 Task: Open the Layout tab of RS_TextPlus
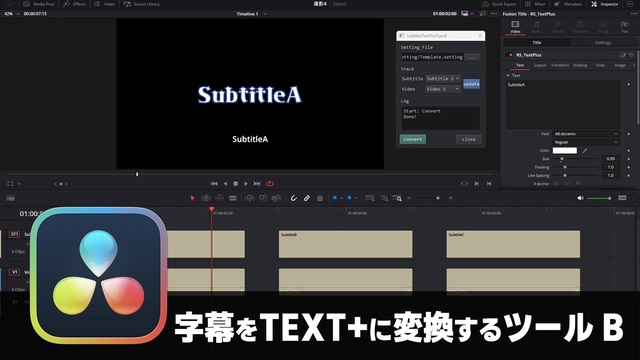540,65
